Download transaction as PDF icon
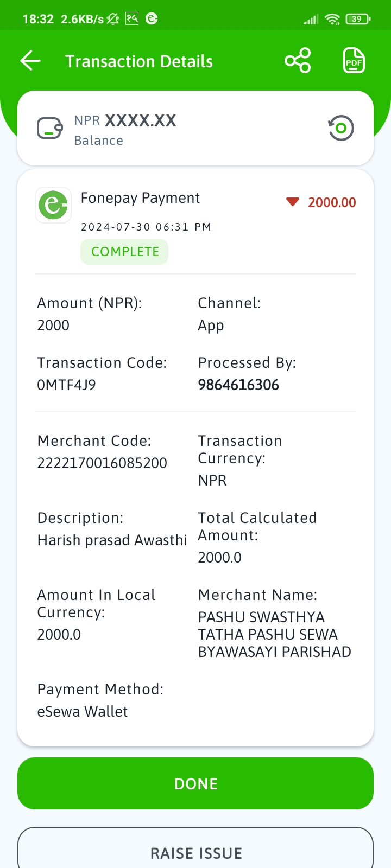This screenshot has height=868, width=391. point(354,61)
